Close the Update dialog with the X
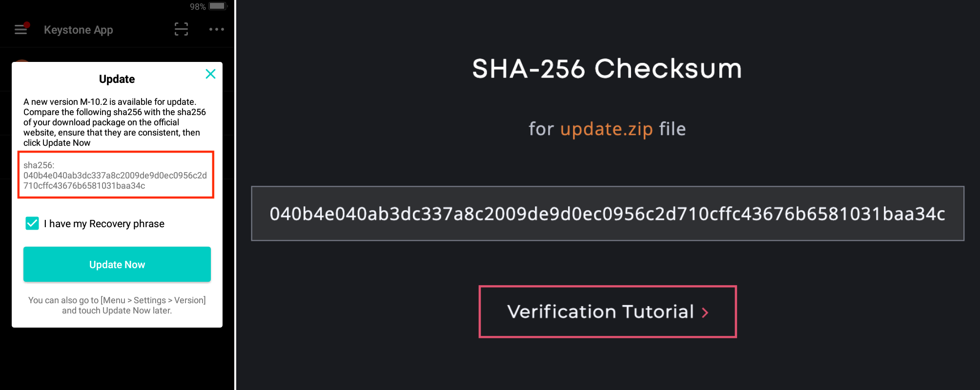Image resolution: width=980 pixels, height=390 pixels. [x=210, y=74]
